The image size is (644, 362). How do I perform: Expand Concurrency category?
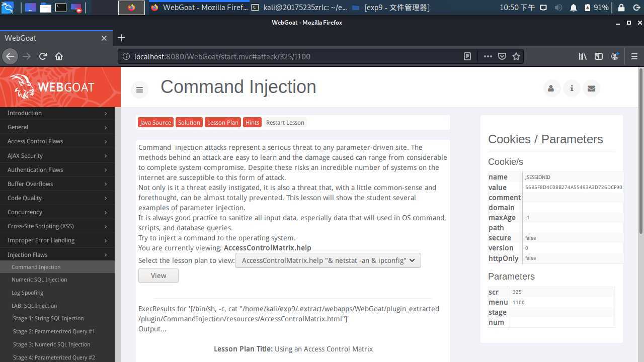(x=57, y=212)
